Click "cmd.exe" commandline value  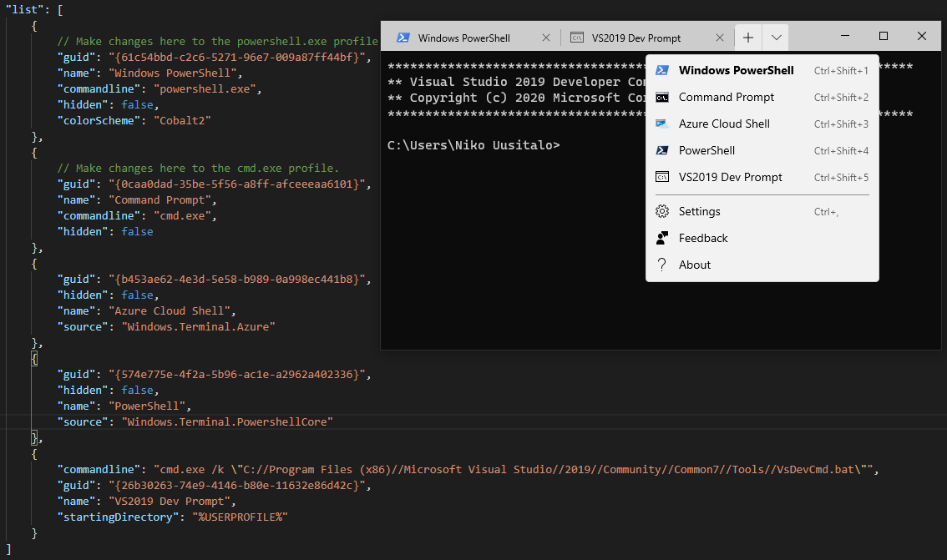(x=182, y=215)
